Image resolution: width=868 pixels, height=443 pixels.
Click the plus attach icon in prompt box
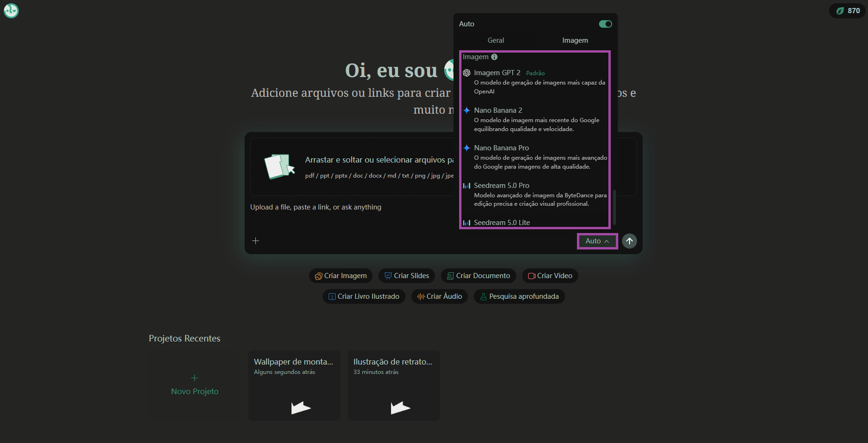coord(255,241)
